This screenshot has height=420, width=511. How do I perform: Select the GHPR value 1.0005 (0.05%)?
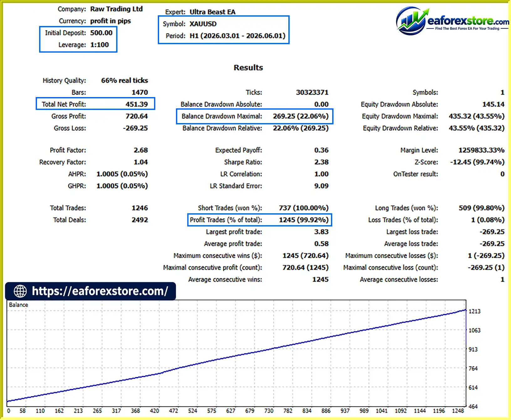(x=122, y=186)
